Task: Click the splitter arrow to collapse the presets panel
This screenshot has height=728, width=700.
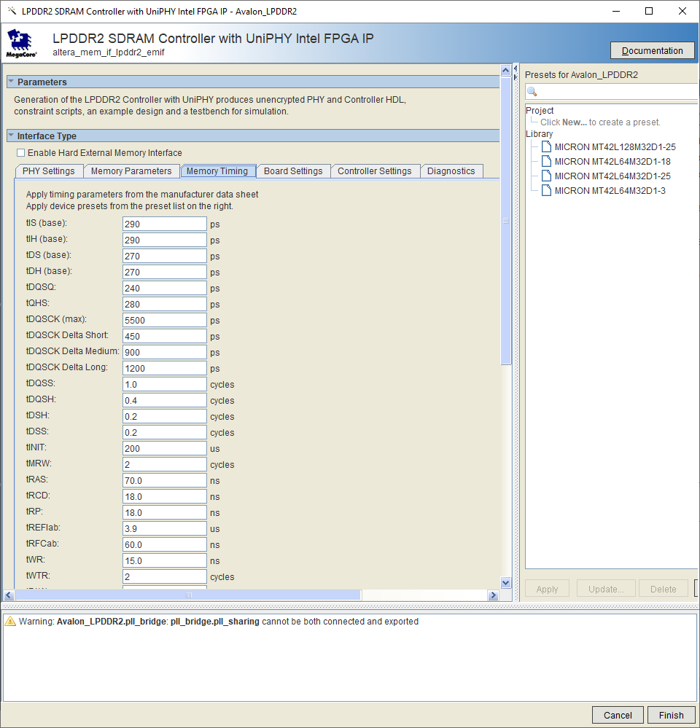Action: point(516,77)
